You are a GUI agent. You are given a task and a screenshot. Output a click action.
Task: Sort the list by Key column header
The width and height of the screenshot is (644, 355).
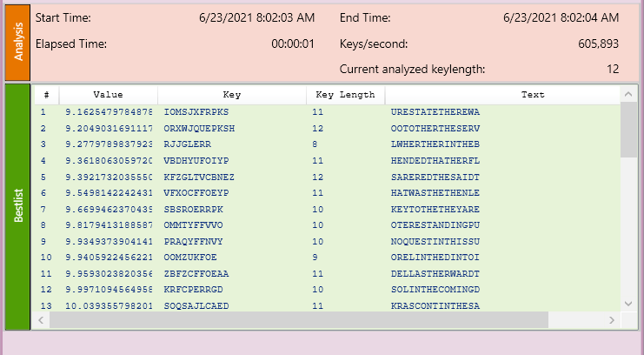(232, 94)
